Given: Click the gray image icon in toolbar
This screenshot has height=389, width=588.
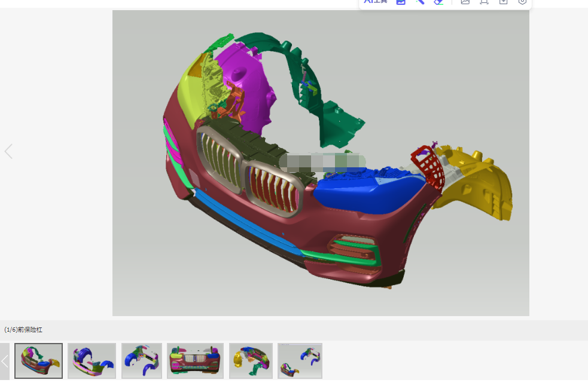Looking at the screenshot, I should point(465,2).
